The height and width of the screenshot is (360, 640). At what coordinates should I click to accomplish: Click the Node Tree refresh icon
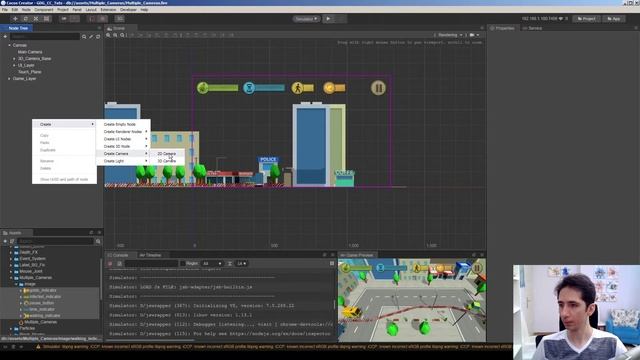(98, 37)
